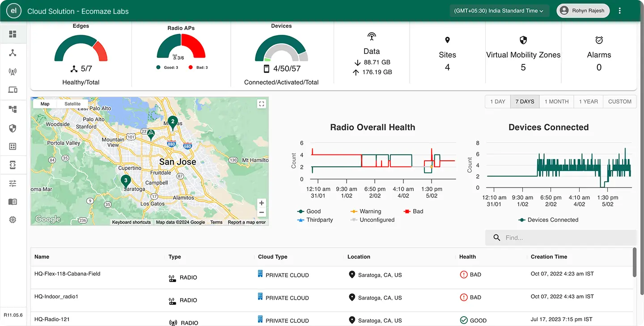644x326 pixels.
Task: Open the security shield icon in sidebar
Action: [x=13, y=128]
